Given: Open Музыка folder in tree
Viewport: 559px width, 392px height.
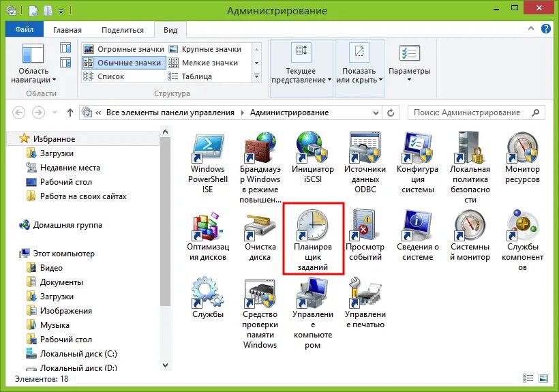Looking at the screenshot, I should point(55,325).
